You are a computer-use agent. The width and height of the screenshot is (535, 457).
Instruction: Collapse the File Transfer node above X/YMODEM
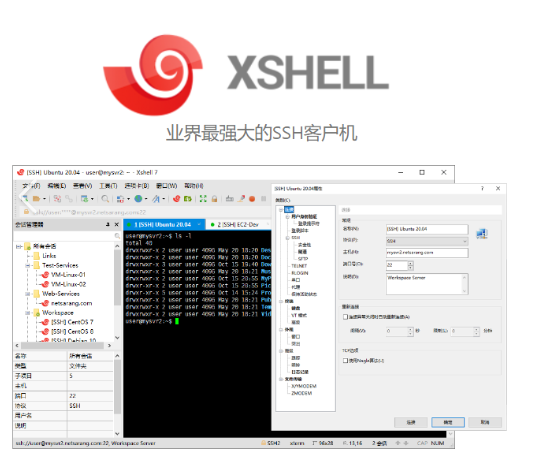pos(281,379)
